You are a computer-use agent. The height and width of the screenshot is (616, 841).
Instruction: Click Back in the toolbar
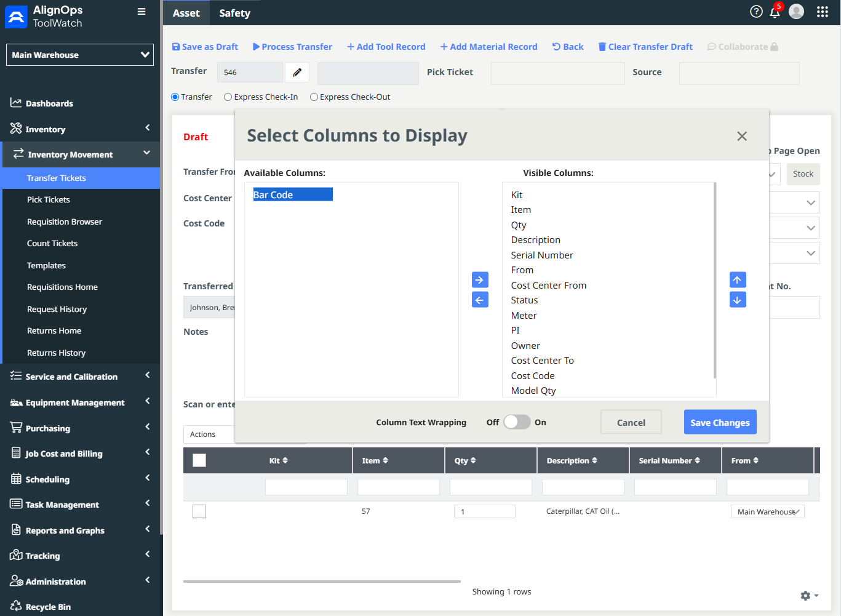pos(568,47)
